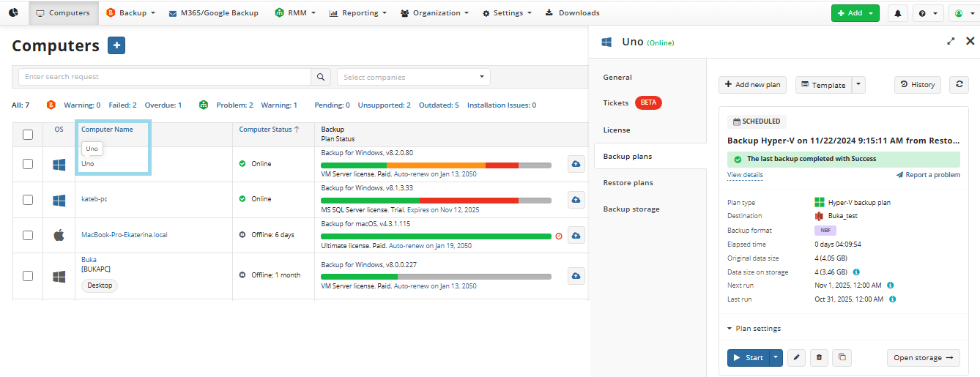
Task: Open the Select companies dropdown
Action: point(413,77)
